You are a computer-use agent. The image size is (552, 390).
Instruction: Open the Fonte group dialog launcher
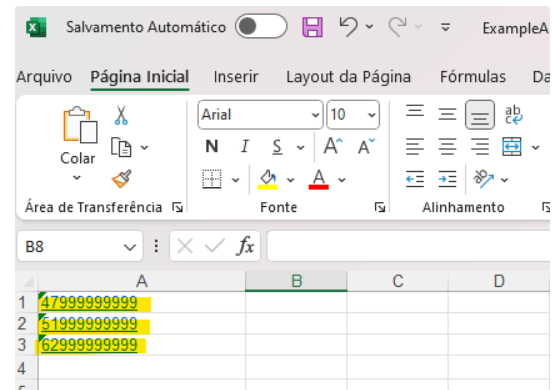click(380, 208)
